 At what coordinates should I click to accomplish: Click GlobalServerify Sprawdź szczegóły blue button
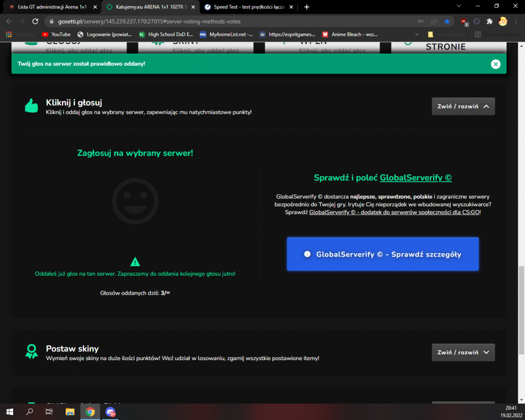tap(383, 254)
